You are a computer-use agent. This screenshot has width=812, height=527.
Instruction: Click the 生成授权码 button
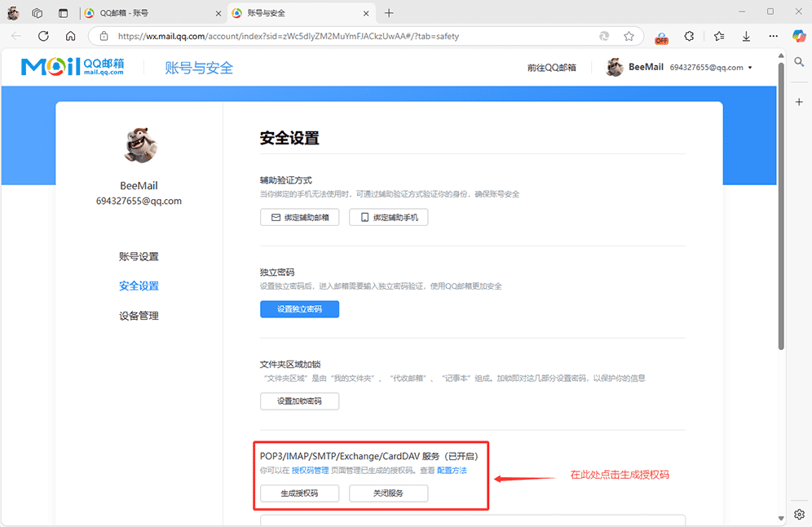(300, 494)
